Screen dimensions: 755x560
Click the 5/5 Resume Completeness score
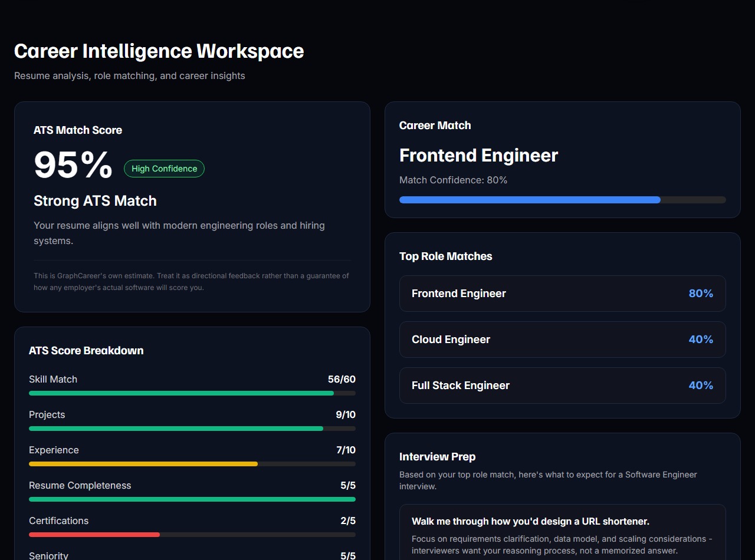click(x=348, y=485)
